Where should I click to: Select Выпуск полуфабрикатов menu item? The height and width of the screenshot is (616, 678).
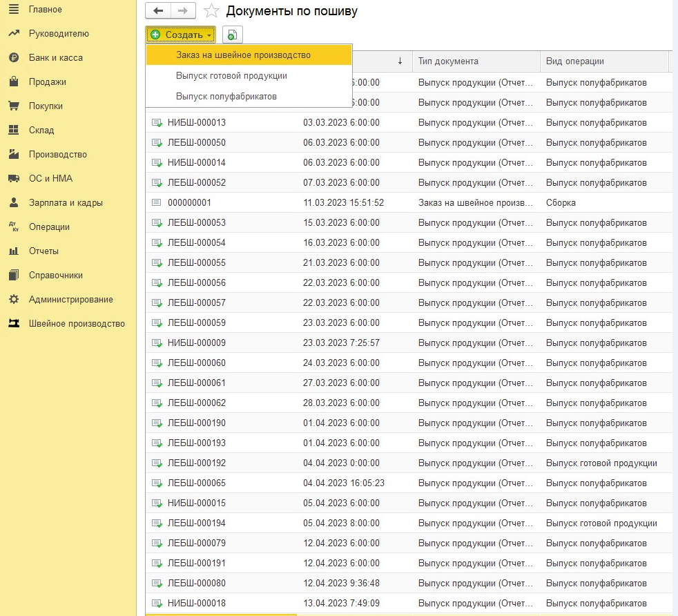[249, 96]
